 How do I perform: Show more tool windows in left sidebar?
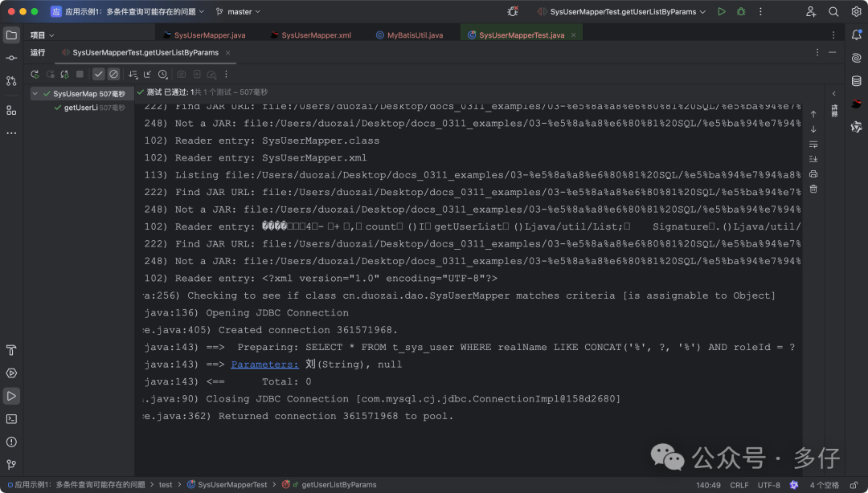coord(11,133)
